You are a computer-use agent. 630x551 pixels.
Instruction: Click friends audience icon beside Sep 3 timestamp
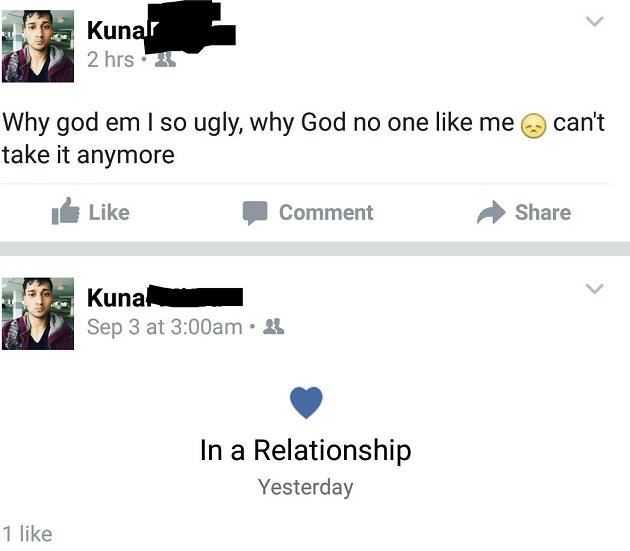click(x=273, y=327)
